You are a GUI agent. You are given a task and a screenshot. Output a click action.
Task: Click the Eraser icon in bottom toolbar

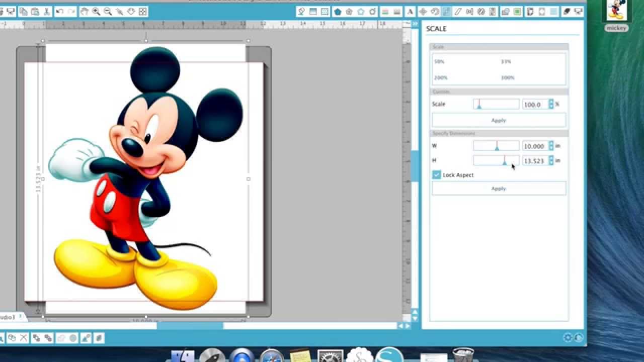(99, 338)
